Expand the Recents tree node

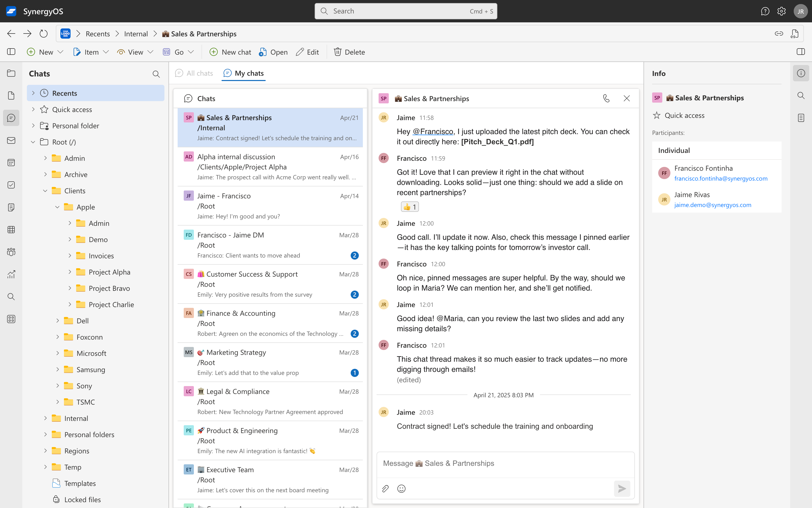pyautogui.click(x=33, y=93)
